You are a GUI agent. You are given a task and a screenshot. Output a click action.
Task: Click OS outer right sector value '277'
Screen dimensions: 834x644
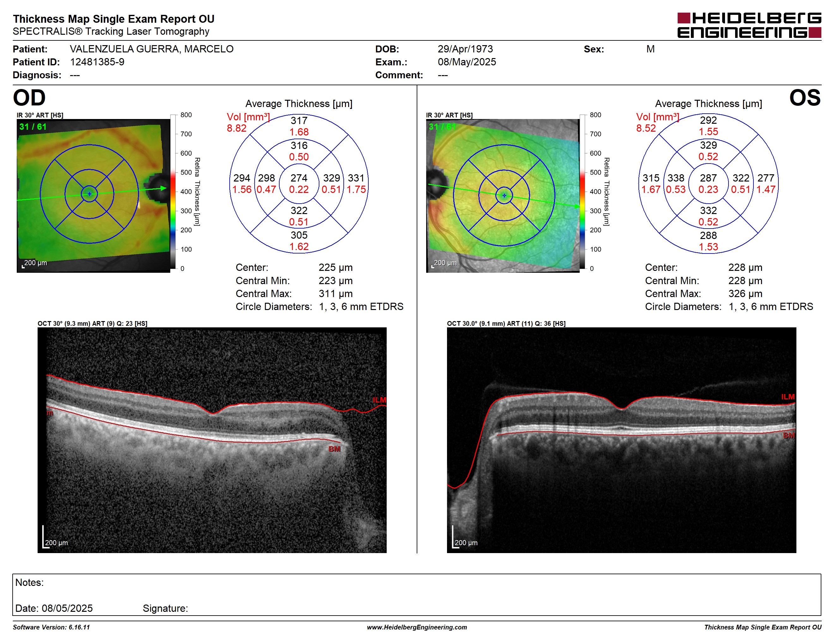tap(766, 178)
